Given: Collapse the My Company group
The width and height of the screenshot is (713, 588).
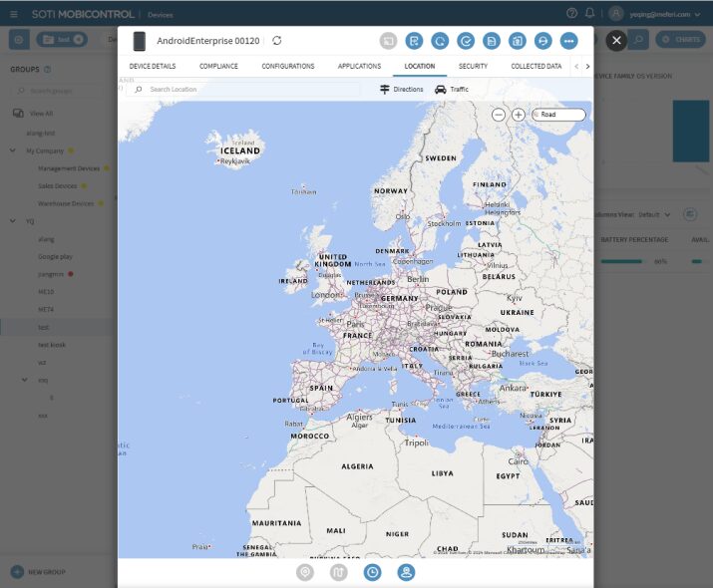Looking at the screenshot, I should (x=12, y=150).
